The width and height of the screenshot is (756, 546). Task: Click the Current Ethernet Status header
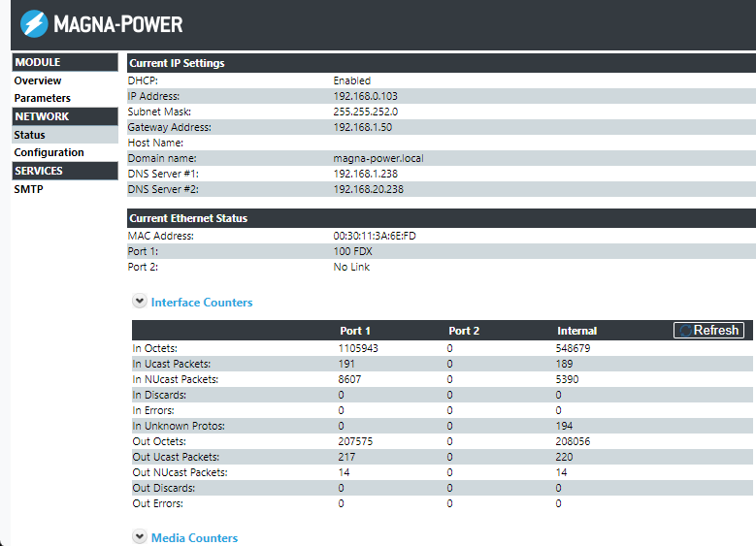pyautogui.click(x=442, y=218)
